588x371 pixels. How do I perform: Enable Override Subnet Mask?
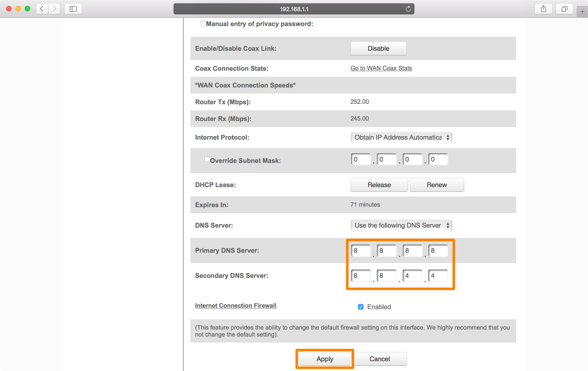[207, 159]
